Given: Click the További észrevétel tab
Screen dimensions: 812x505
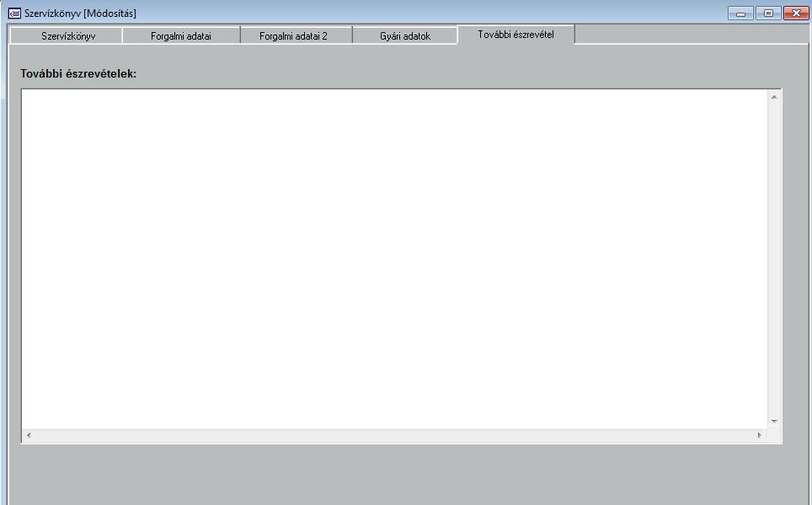Looking at the screenshot, I should tap(516, 35).
